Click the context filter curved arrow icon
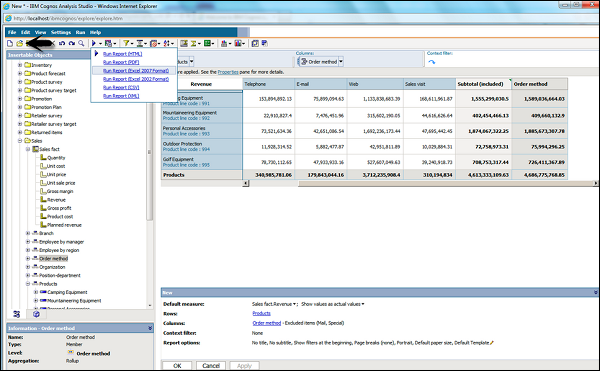Screen dimensions: 600x371 click(432, 62)
